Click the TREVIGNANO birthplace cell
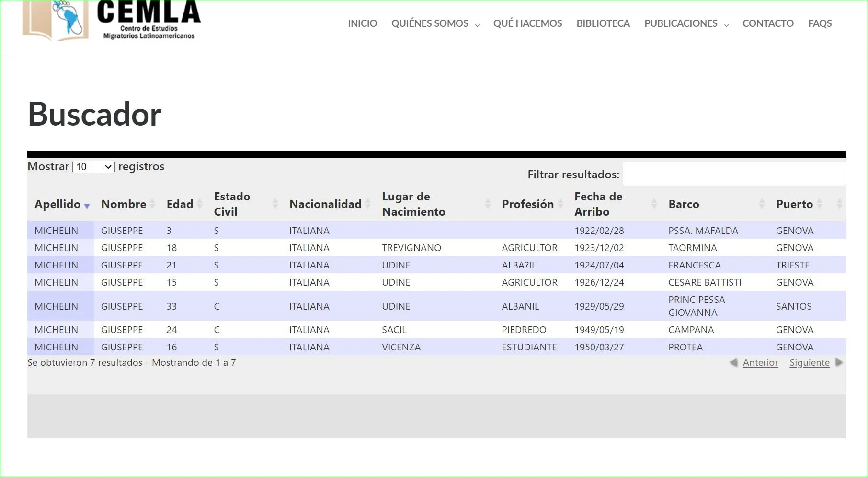 [411, 248]
